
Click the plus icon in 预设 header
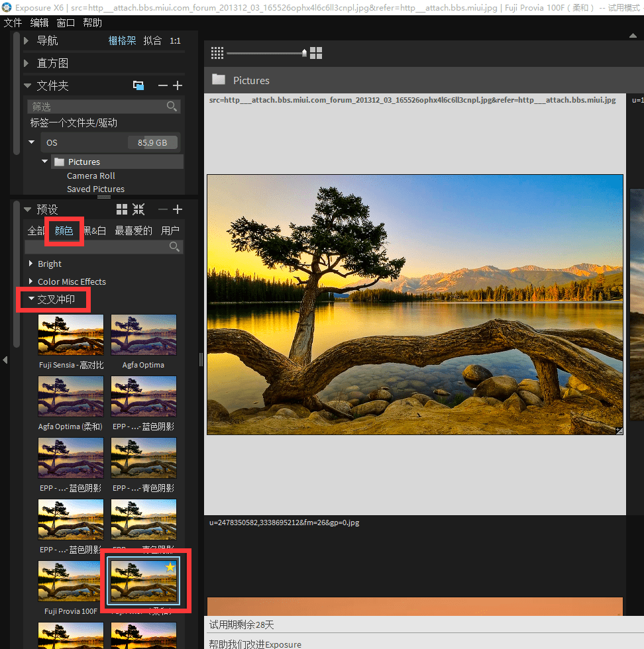(178, 209)
